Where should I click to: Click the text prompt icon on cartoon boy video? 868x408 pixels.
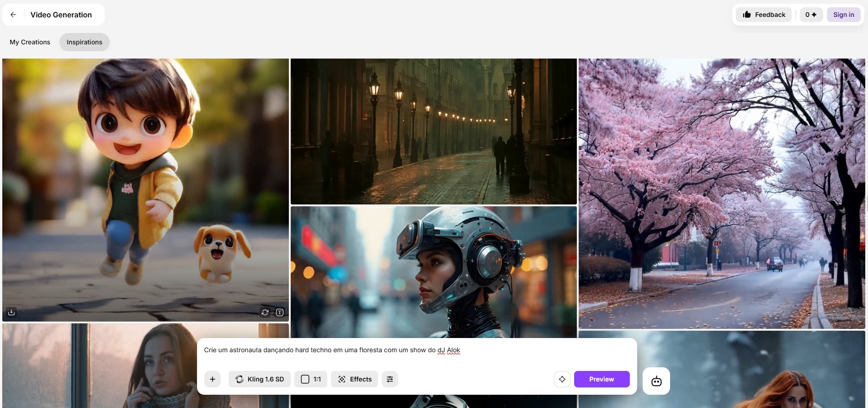[x=280, y=312]
